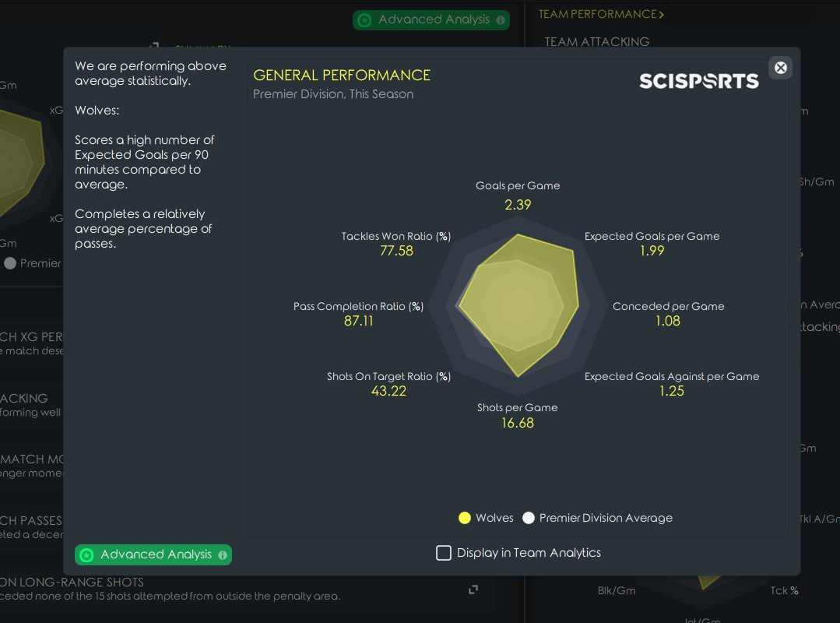840x623 pixels.
Task: Expand the long-range shots panel icon
Action: coord(473,590)
